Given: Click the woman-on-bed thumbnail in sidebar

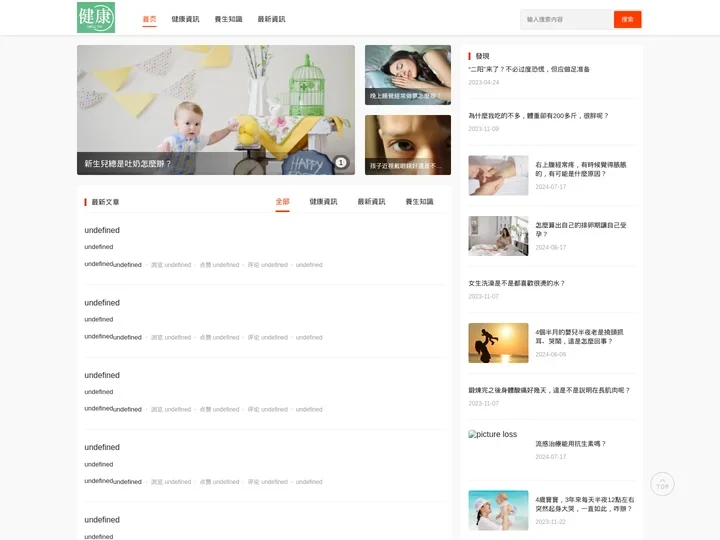Looking at the screenshot, I should click(x=498, y=236).
